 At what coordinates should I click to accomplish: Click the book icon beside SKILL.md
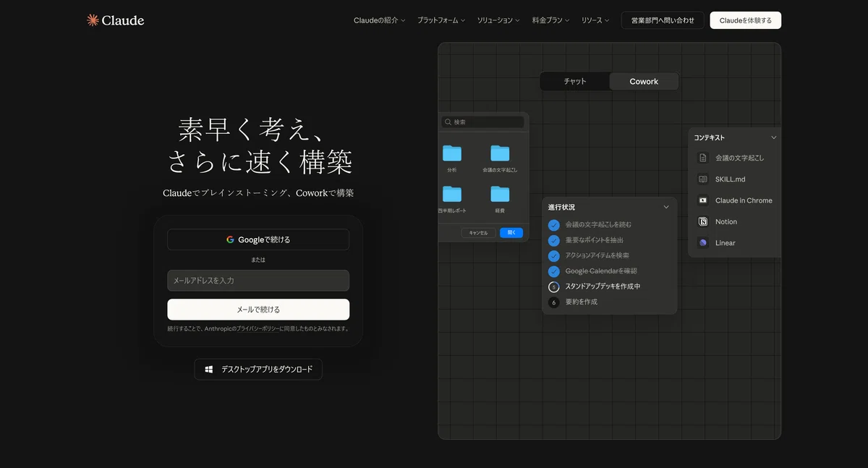tap(702, 179)
